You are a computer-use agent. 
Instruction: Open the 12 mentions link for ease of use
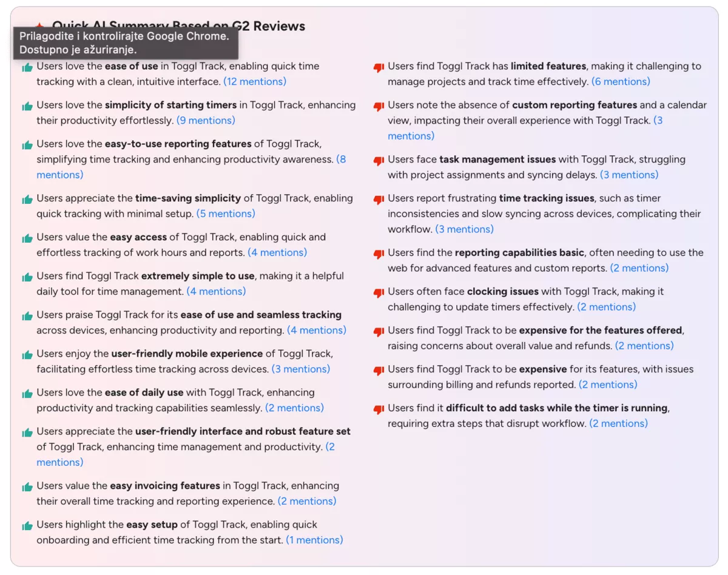pyautogui.click(x=255, y=81)
